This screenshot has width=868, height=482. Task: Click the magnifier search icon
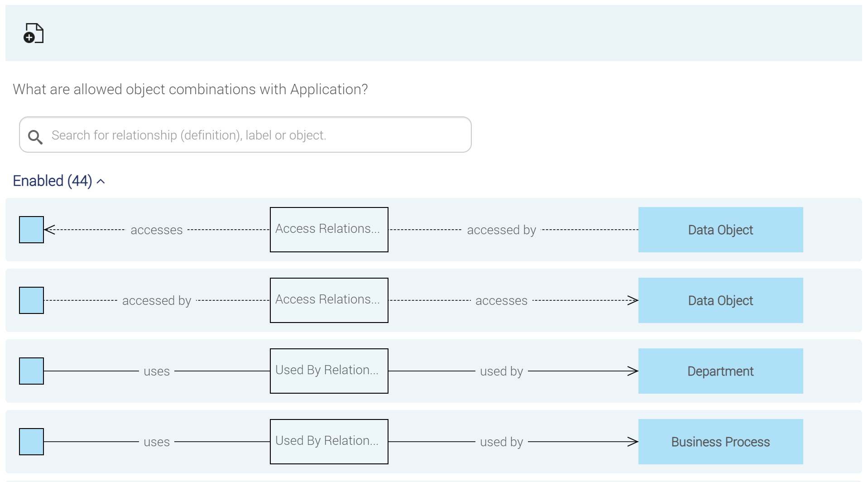35,137
